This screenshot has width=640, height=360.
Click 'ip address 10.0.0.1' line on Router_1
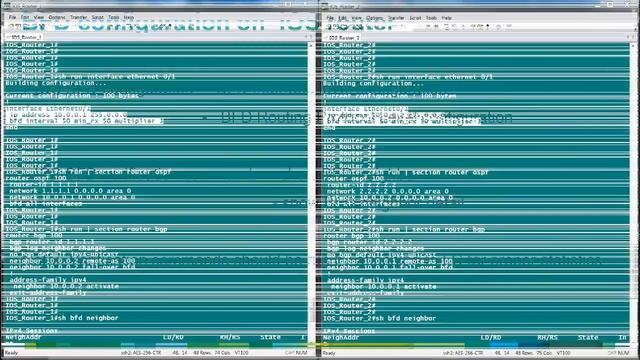pyautogui.click(x=67, y=115)
